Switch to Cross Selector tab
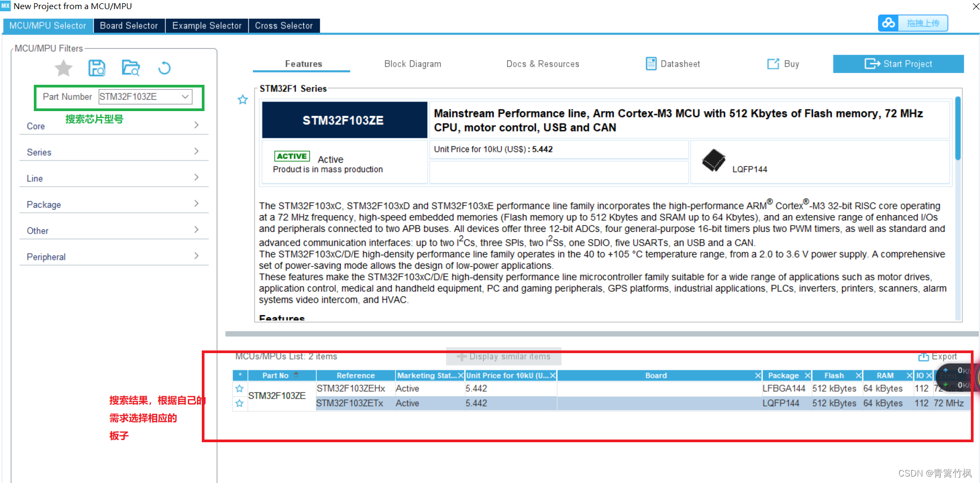The height and width of the screenshot is (483, 980). (x=284, y=26)
